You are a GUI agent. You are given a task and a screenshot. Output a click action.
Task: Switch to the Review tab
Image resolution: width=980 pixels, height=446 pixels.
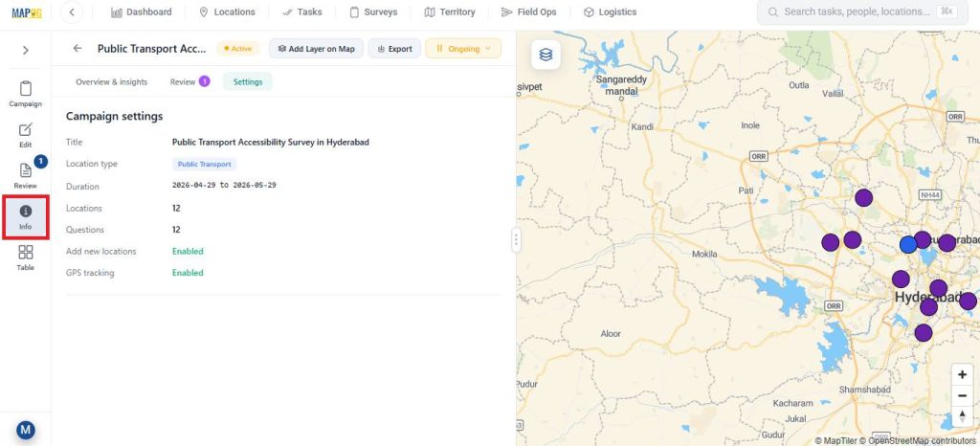[190, 81]
